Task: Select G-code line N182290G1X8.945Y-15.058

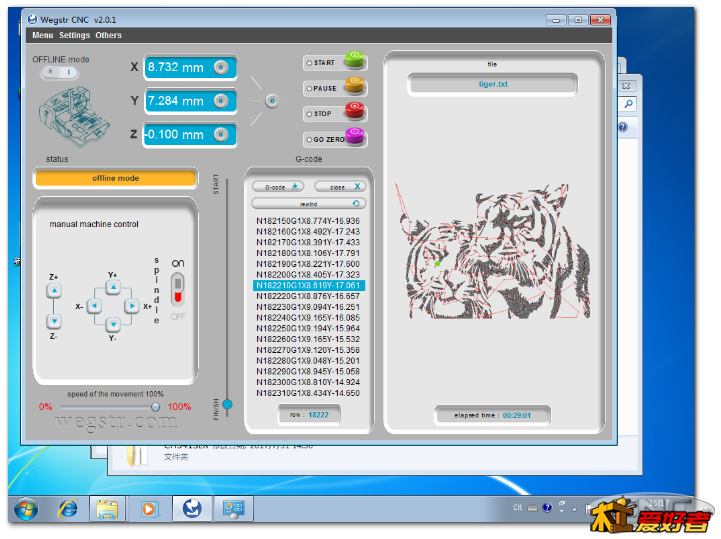Action: tap(308, 372)
